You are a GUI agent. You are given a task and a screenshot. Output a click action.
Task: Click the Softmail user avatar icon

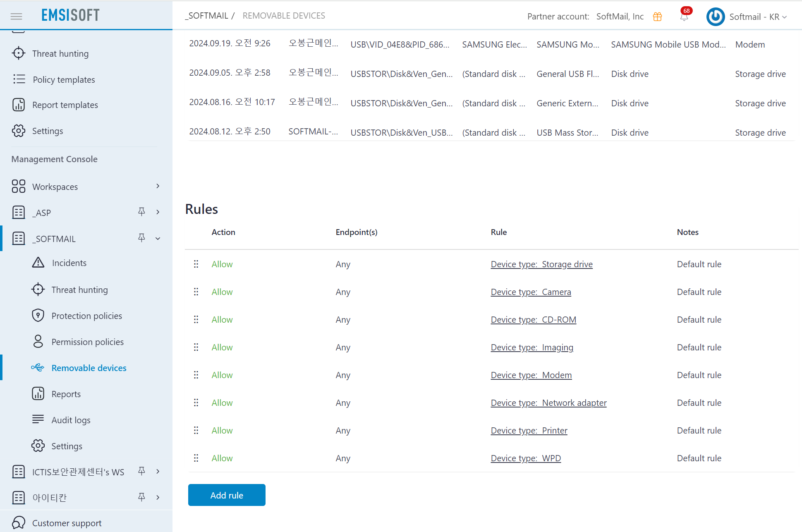pyautogui.click(x=715, y=17)
